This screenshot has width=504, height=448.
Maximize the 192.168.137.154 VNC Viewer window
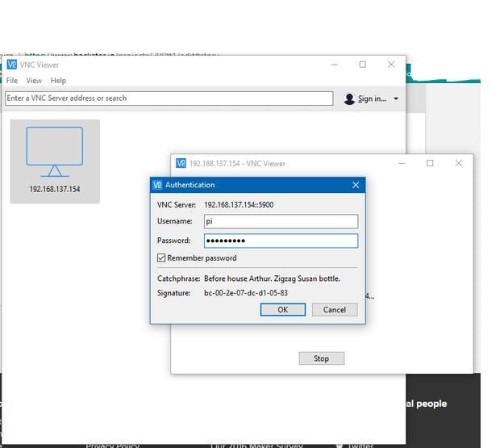click(430, 163)
